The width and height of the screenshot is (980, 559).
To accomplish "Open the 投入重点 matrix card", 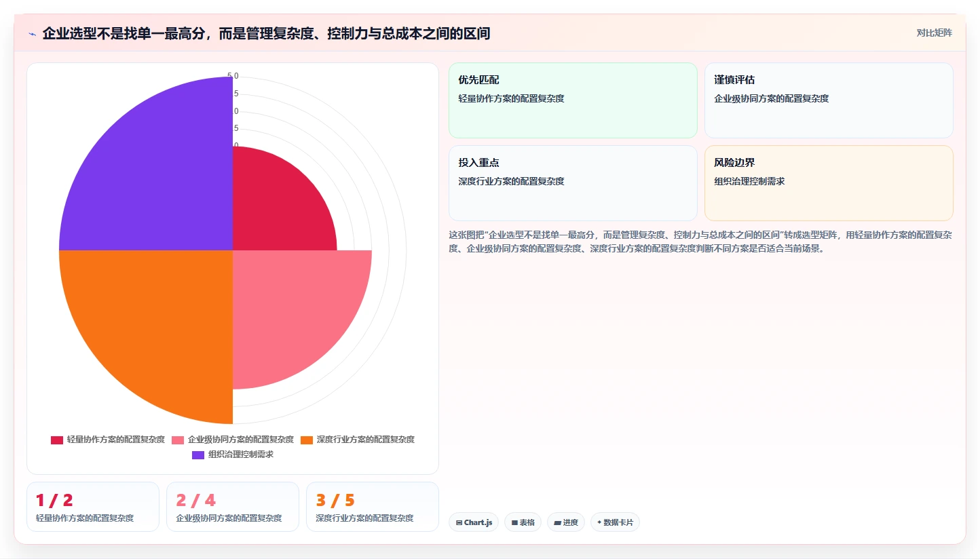I will pyautogui.click(x=573, y=183).
